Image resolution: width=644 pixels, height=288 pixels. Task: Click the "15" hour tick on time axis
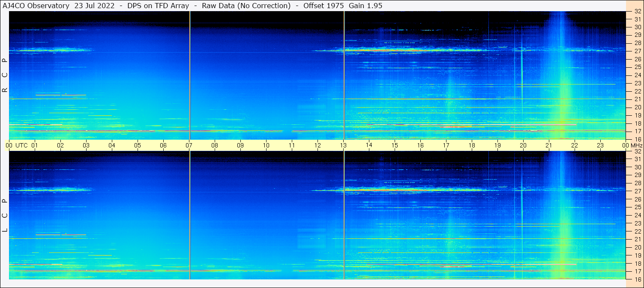(395, 145)
